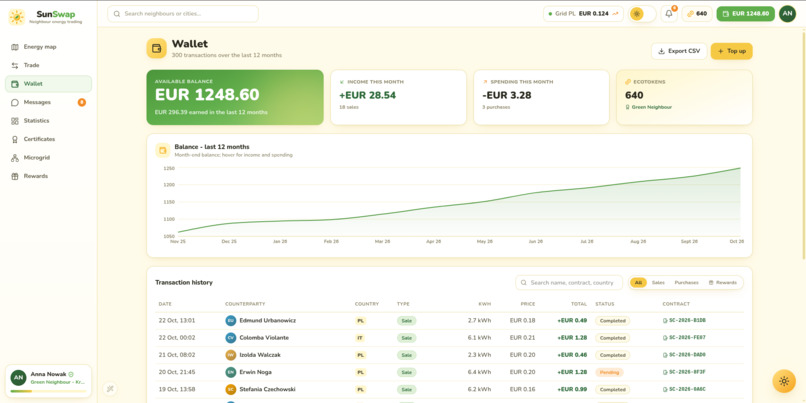Image resolution: width=806 pixels, height=403 pixels.
Task: Click the ecotokens 640 pill in header
Action: 697,14
